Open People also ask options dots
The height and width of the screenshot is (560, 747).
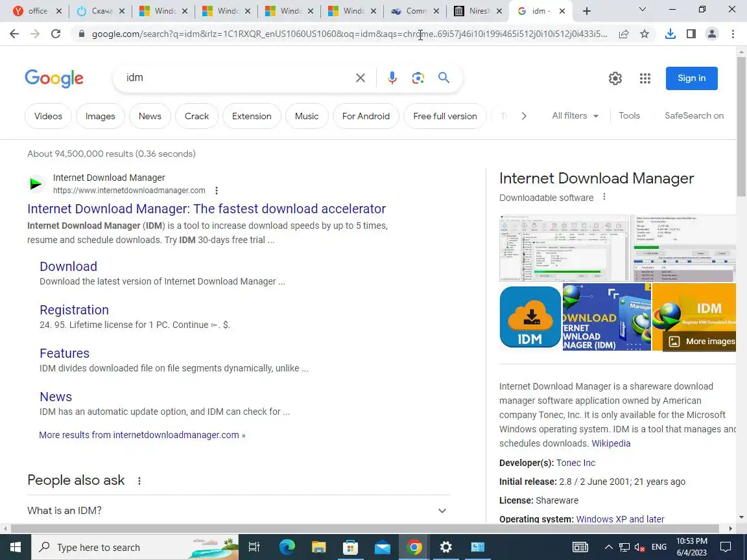[139, 481]
